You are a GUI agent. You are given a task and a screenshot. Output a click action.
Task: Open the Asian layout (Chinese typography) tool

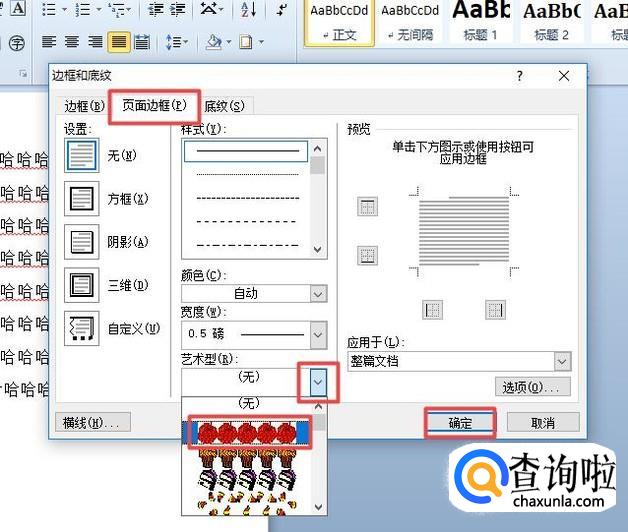pyautogui.click(x=209, y=9)
